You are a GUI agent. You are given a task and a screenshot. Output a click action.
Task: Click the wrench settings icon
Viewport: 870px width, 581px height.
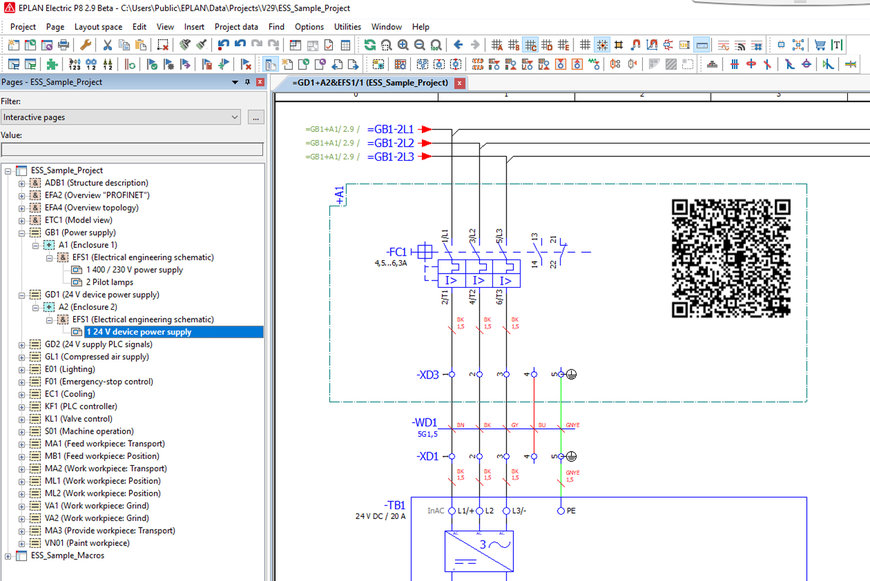85,45
